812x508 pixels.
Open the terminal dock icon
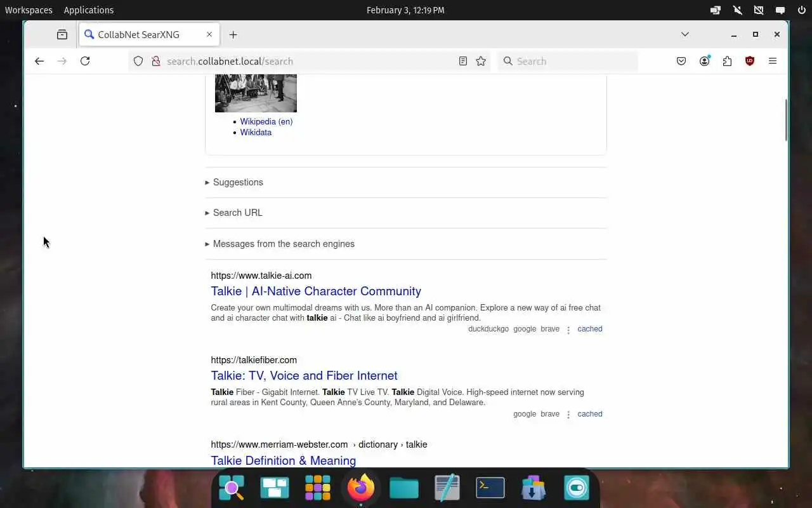[x=490, y=488]
